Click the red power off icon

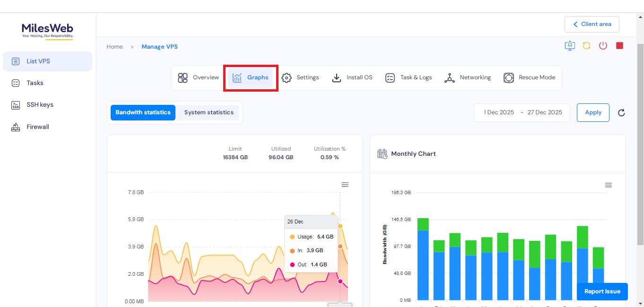pos(603,46)
